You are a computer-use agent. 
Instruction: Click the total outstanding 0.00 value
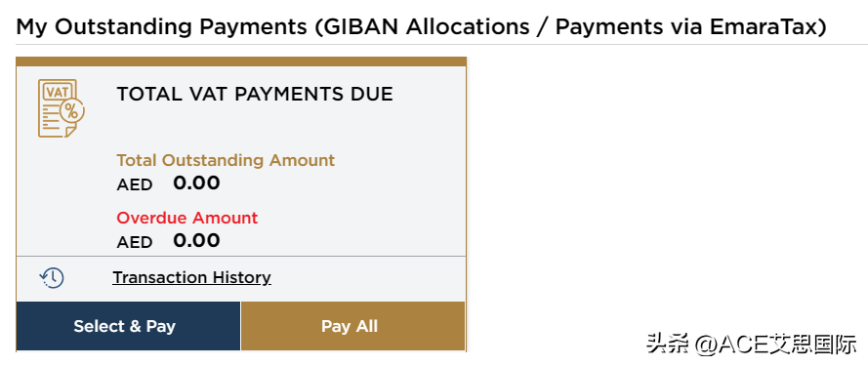tap(196, 183)
